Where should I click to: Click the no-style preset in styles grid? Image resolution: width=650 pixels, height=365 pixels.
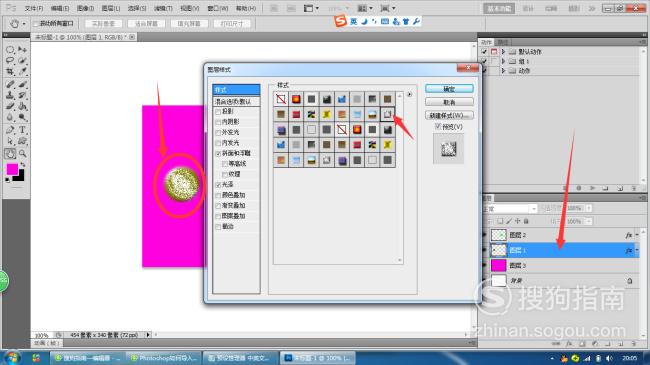[281, 99]
